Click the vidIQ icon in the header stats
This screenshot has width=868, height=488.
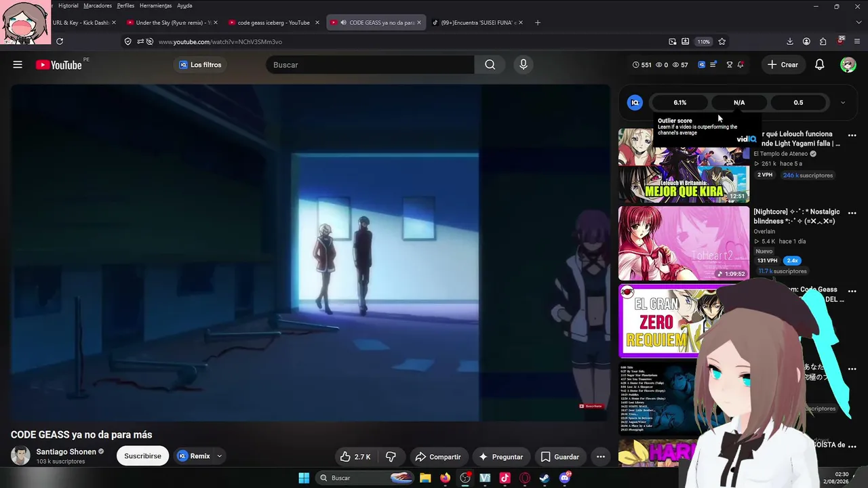coord(701,64)
